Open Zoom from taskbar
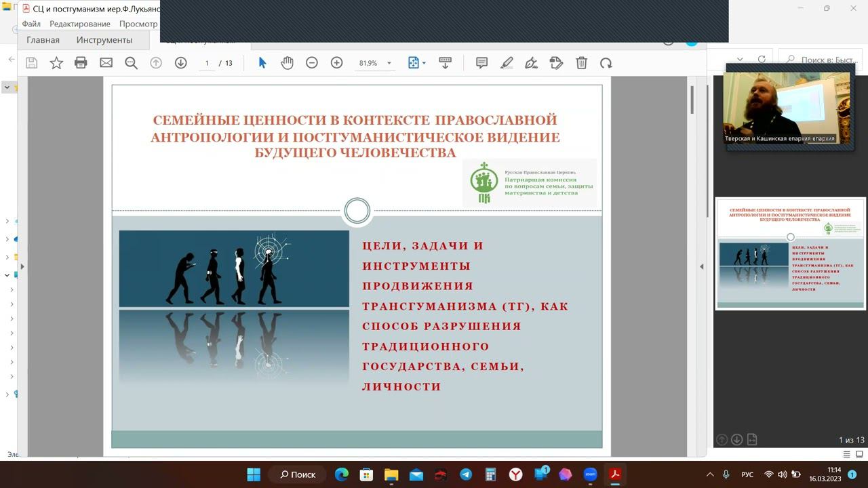 coord(590,474)
